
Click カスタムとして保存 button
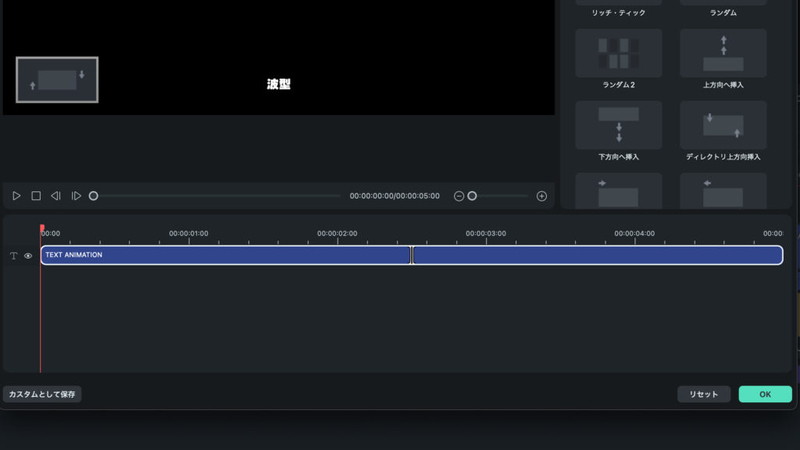[x=42, y=394]
